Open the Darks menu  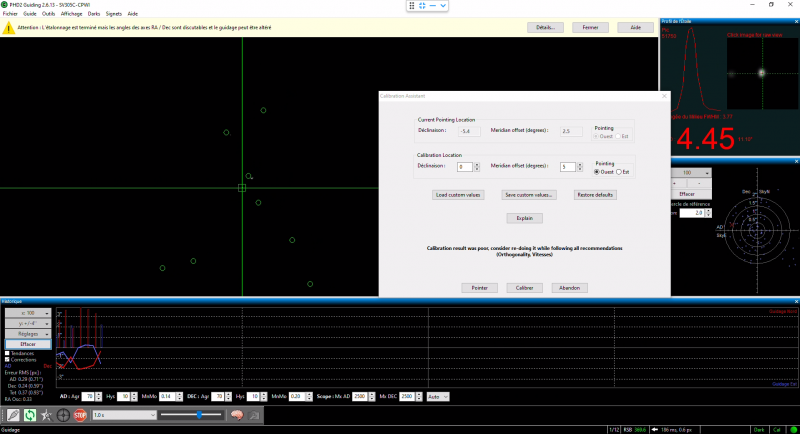tap(94, 14)
